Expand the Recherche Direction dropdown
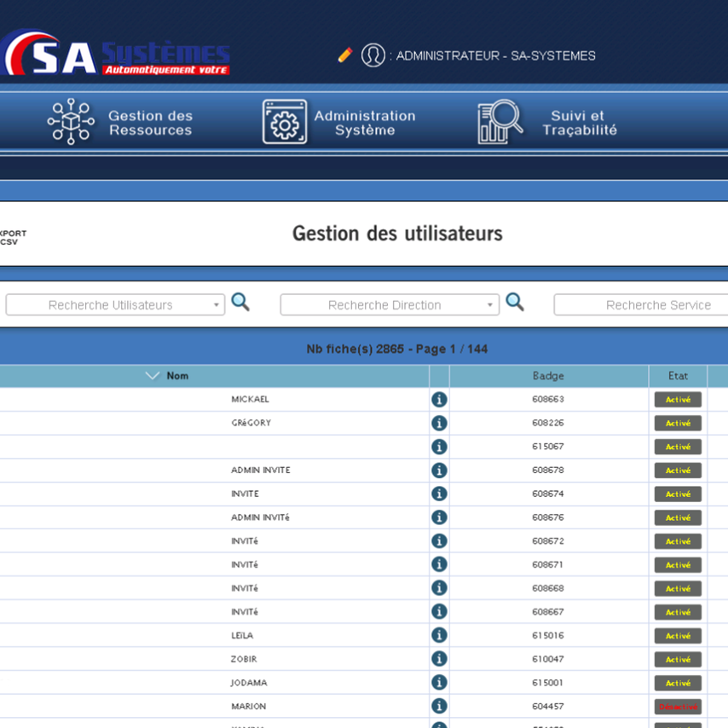This screenshot has height=728, width=728. (x=490, y=305)
